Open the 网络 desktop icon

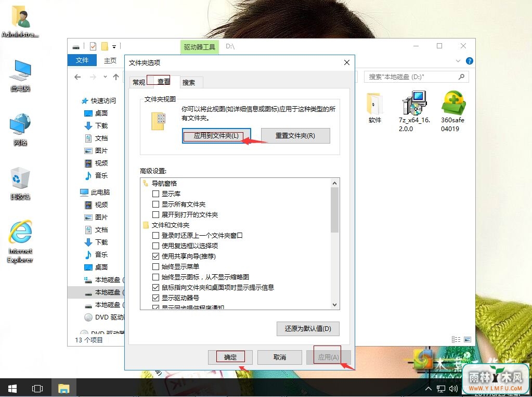(20, 130)
